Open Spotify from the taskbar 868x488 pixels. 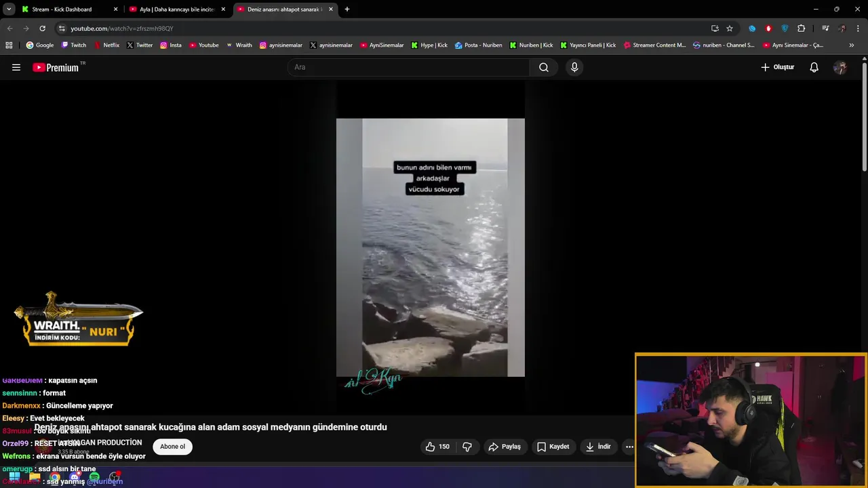(94, 478)
